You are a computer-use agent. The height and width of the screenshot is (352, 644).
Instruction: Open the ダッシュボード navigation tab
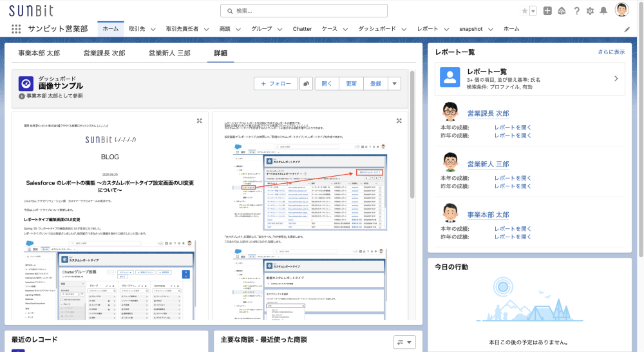pyautogui.click(x=377, y=29)
